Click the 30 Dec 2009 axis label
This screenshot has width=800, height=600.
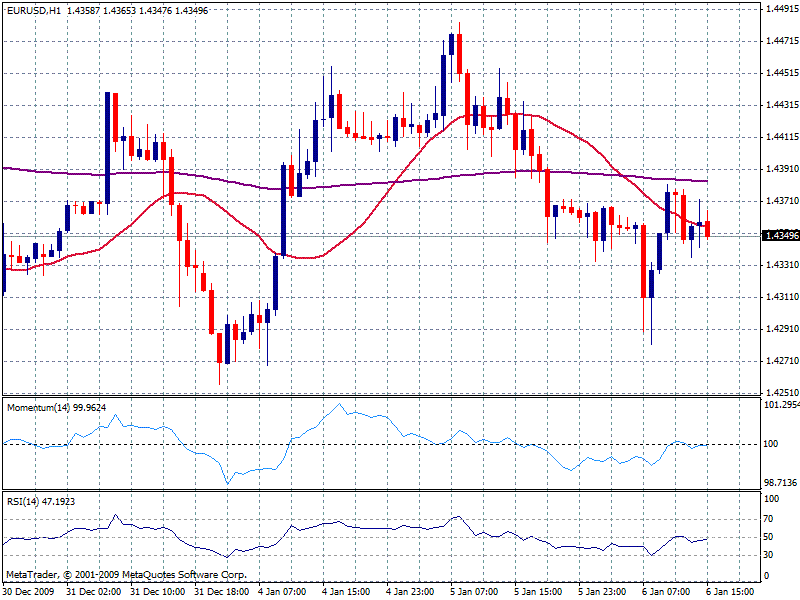[x=32, y=590]
